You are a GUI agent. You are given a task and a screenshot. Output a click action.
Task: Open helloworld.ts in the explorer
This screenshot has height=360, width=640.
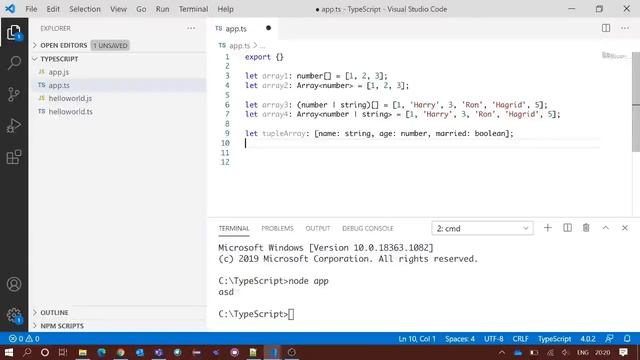click(x=70, y=111)
